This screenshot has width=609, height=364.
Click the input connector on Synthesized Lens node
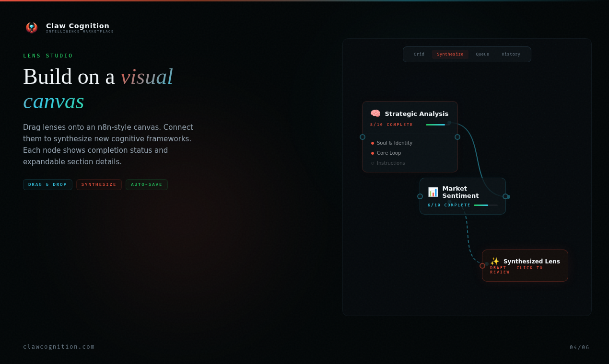coord(482,265)
